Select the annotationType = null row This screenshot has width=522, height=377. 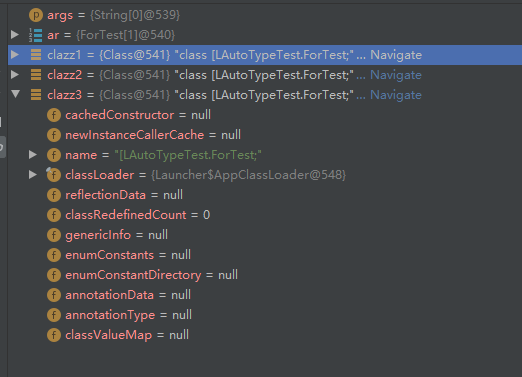265,315
